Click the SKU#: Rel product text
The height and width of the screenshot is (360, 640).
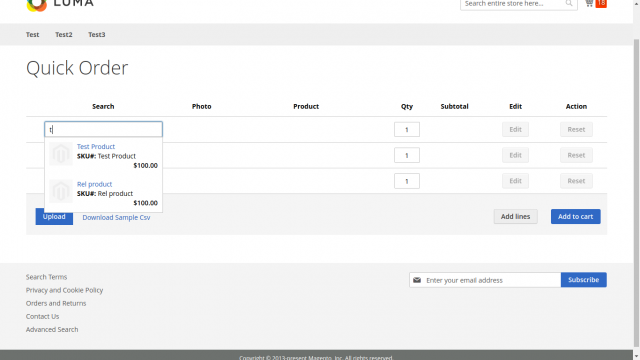pyautogui.click(x=105, y=194)
